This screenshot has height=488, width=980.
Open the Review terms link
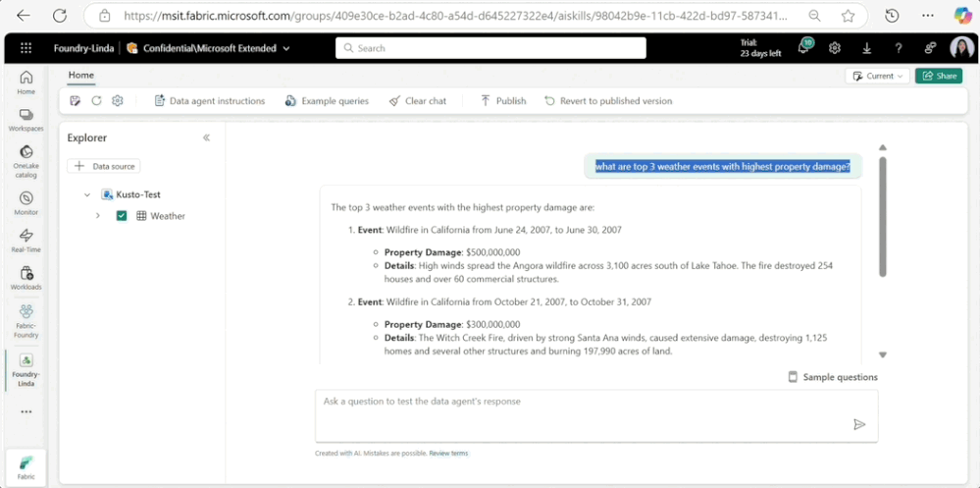pyautogui.click(x=448, y=453)
